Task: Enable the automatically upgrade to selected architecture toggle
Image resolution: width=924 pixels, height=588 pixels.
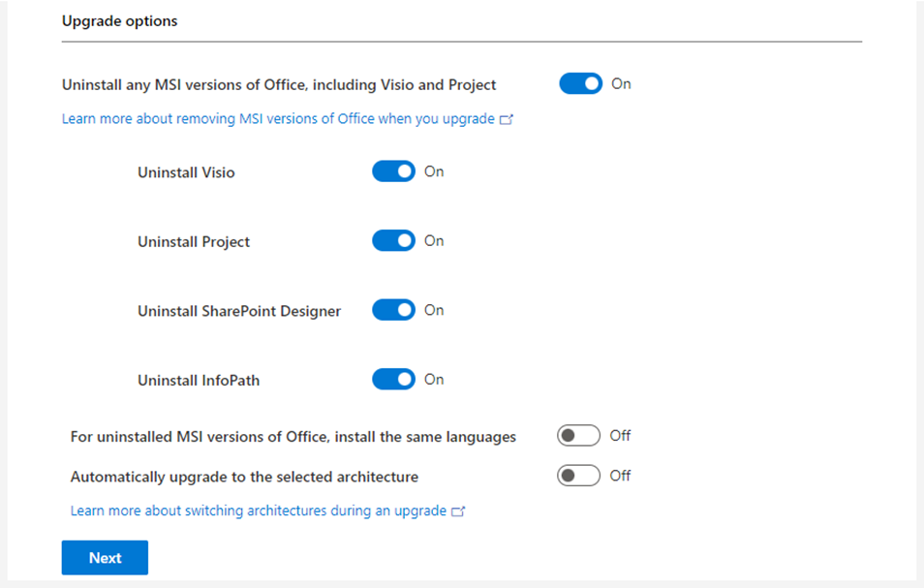Action: [578, 476]
